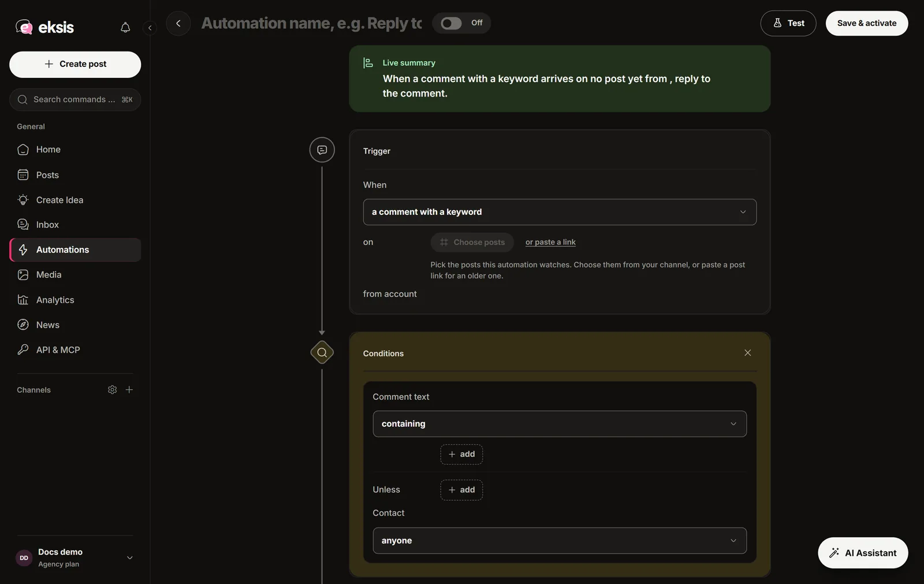Edit the automation name field
The image size is (924, 584).
(312, 23)
